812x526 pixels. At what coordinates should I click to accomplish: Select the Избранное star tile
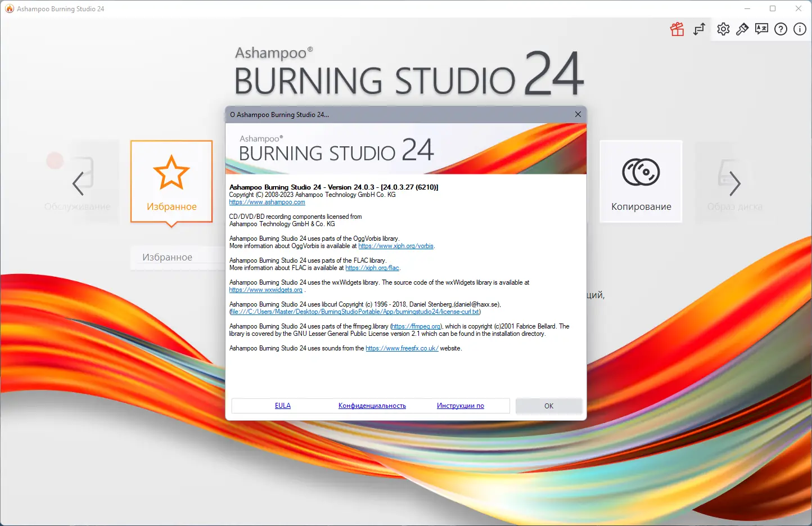click(172, 182)
